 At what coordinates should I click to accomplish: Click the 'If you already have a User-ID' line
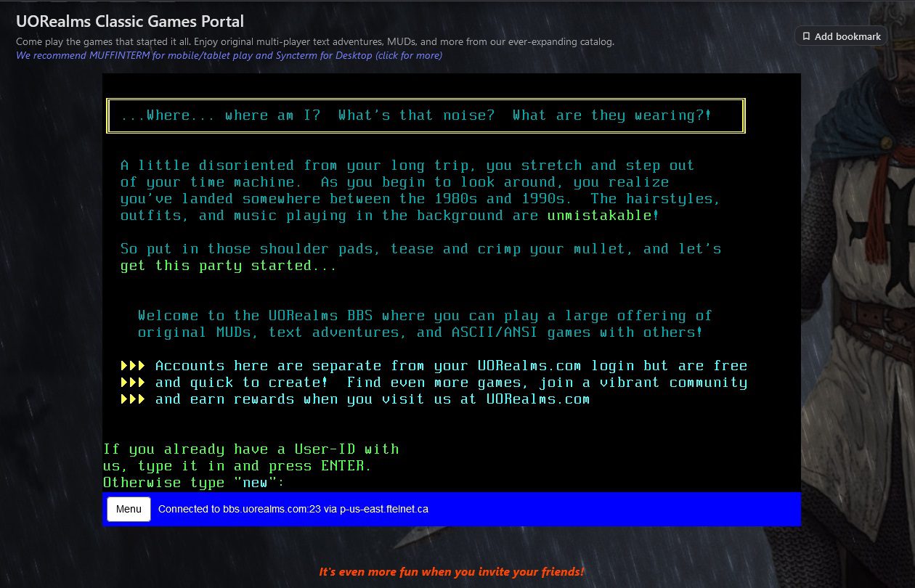pos(251,449)
